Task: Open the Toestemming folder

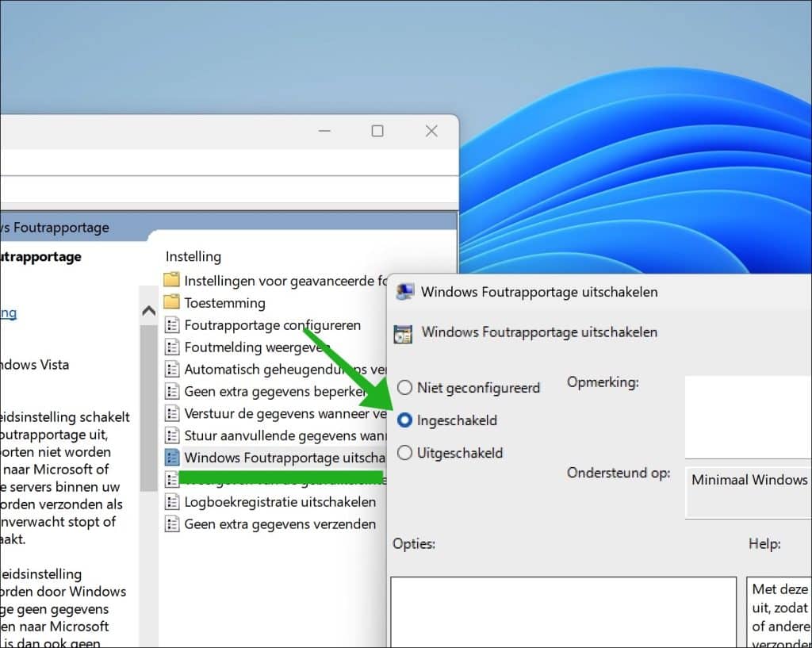Action: (x=171, y=302)
